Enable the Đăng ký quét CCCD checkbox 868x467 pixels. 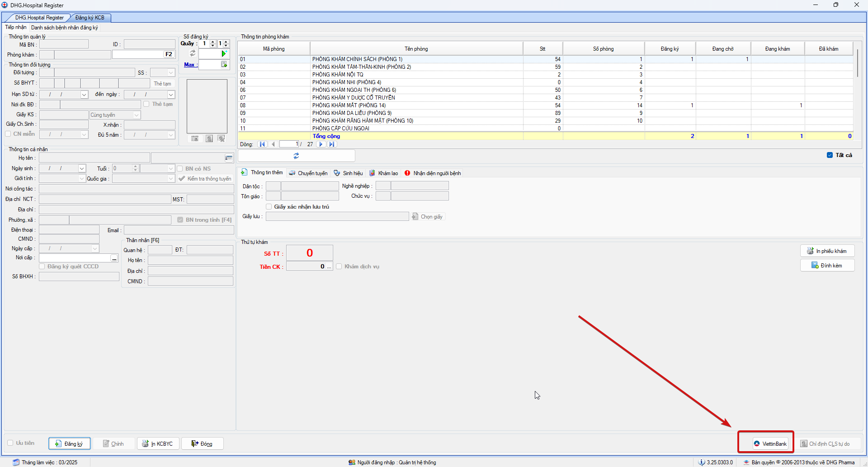42,267
